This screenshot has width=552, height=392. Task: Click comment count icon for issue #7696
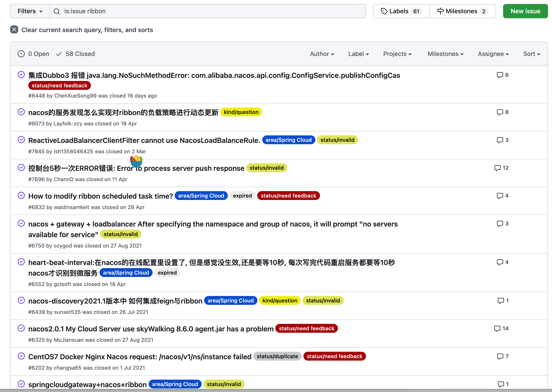pos(497,168)
